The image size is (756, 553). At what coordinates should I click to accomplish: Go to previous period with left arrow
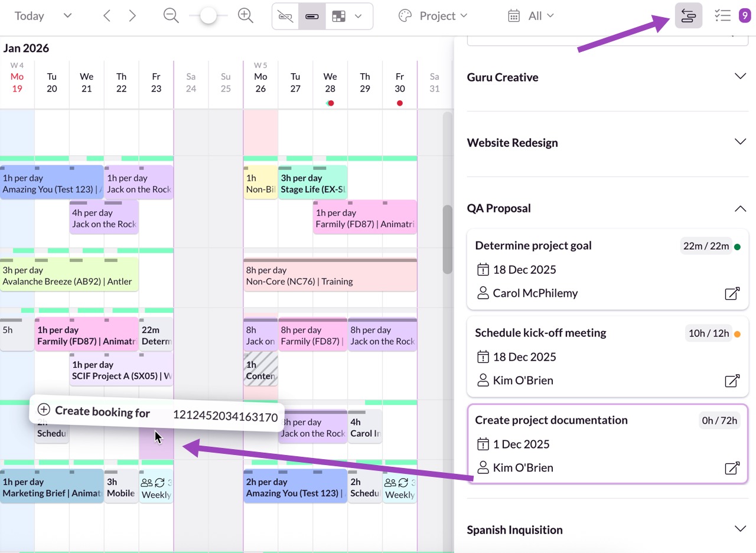107,16
